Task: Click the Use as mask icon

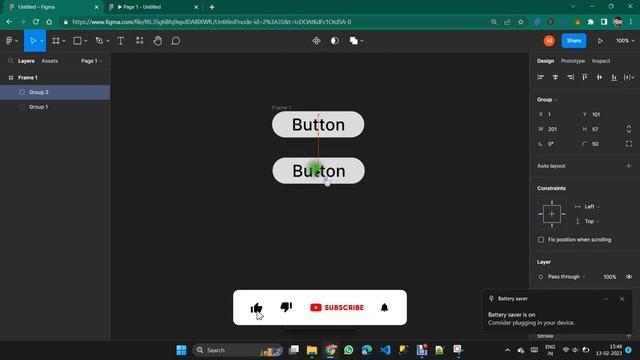Action: coord(335,41)
